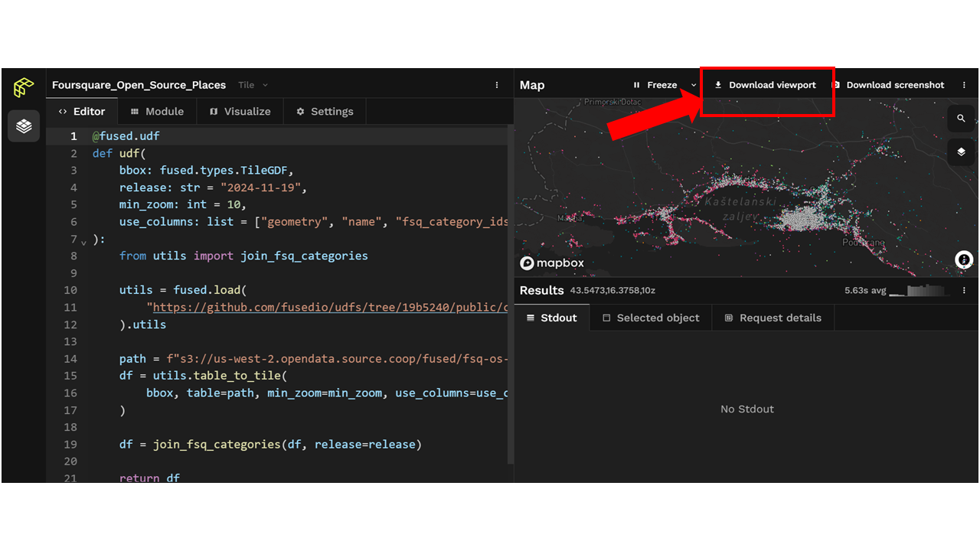Select the Stdout tab
Image resolution: width=980 pixels, height=551 pixels.
552,318
